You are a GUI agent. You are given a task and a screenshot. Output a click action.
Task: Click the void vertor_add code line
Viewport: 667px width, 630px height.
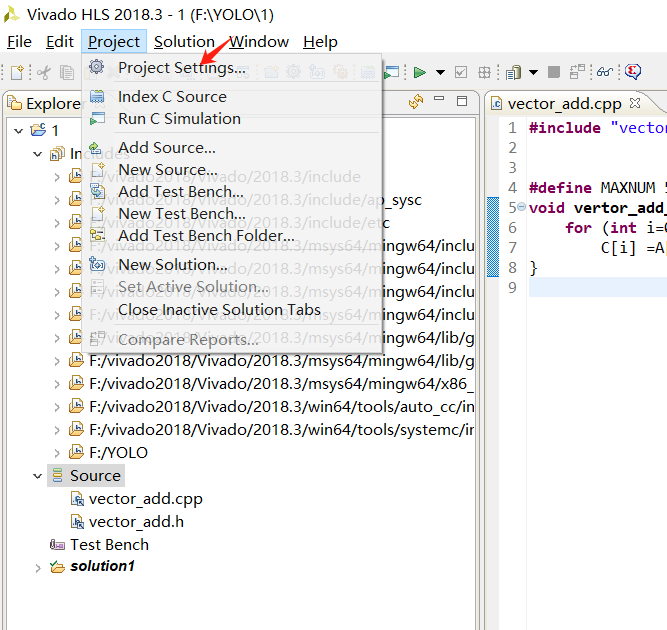(x=598, y=208)
